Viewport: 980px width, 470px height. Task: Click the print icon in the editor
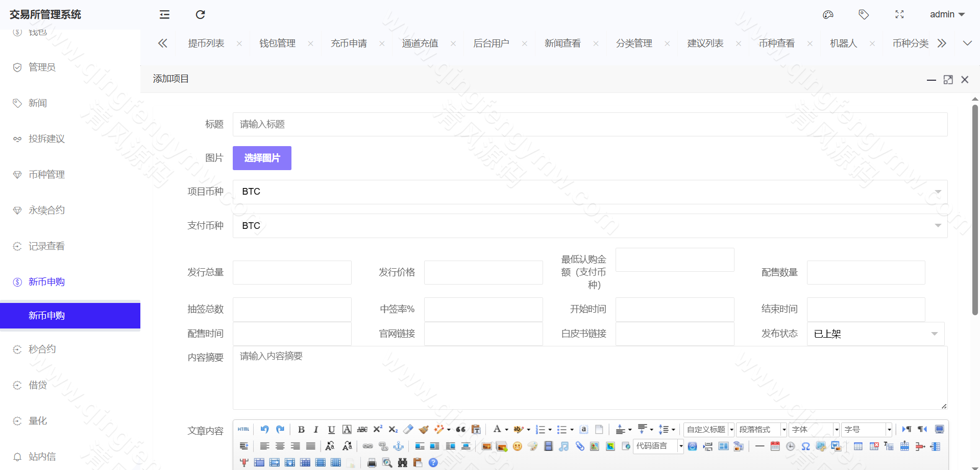[x=371, y=463]
